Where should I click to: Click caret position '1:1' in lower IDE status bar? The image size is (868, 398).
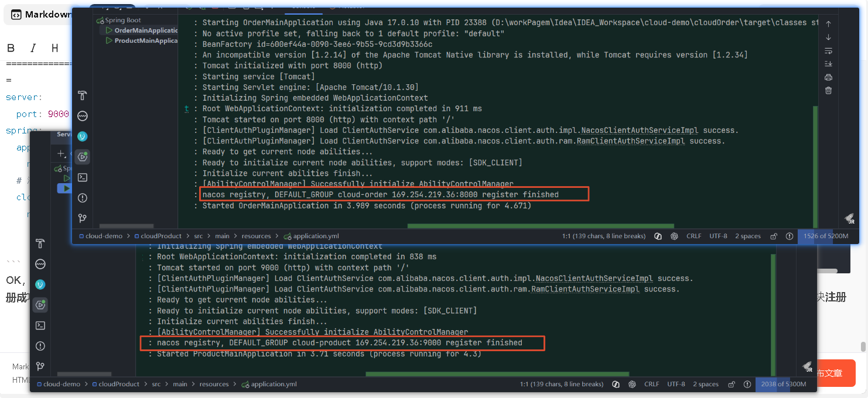pyautogui.click(x=562, y=385)
